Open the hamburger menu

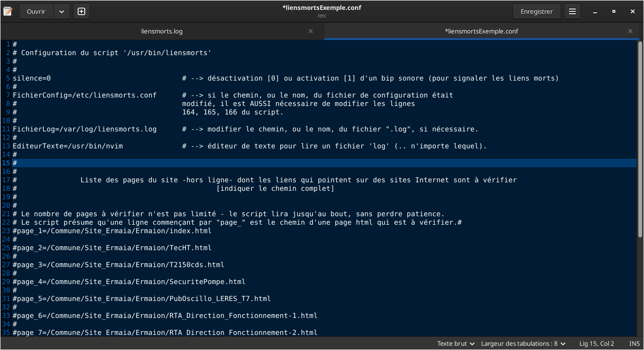(x=572, y=11)
